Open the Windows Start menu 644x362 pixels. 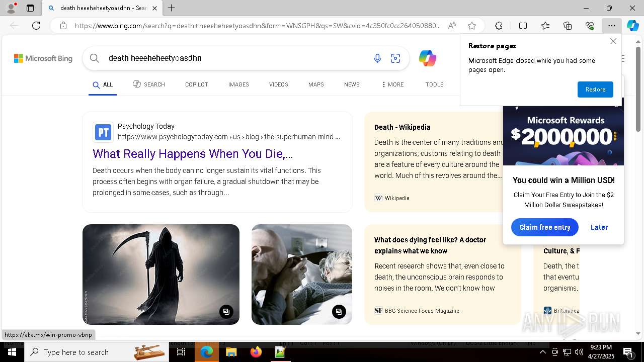coord(12,352)
